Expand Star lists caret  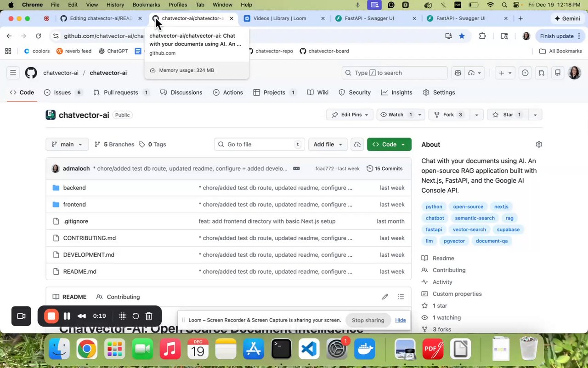[x=535, y=115]
